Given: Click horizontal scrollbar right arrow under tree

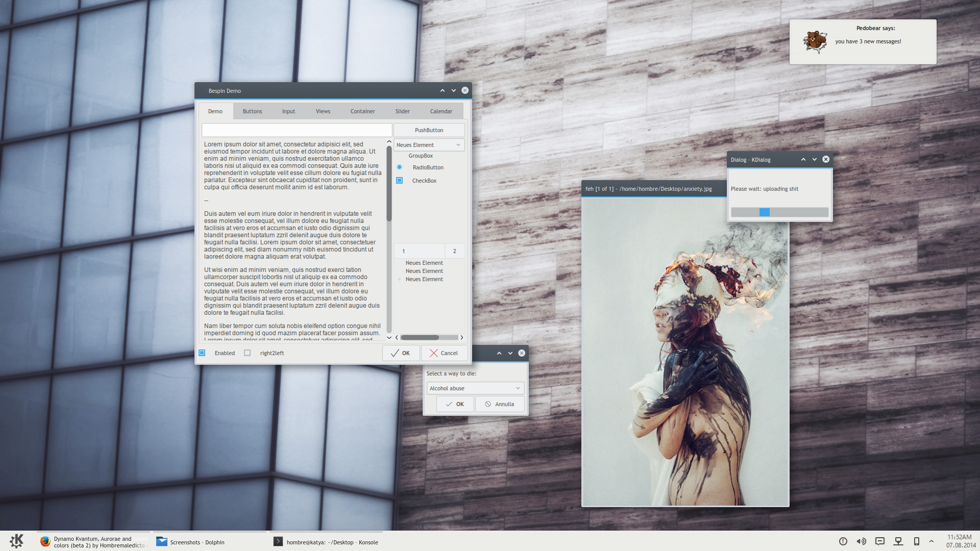Looking at the screenshot, I should pos(462,337).
